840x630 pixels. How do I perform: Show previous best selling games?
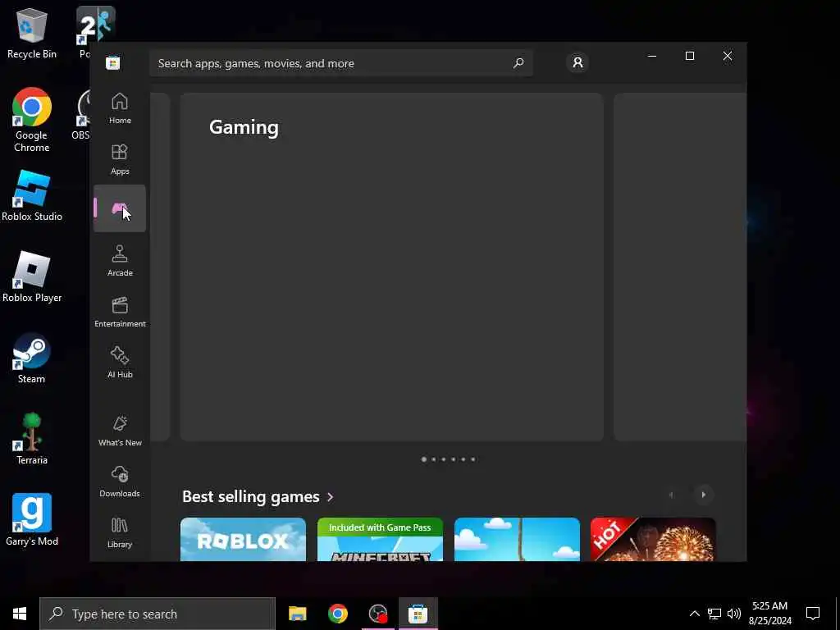[x=671, y=495]
